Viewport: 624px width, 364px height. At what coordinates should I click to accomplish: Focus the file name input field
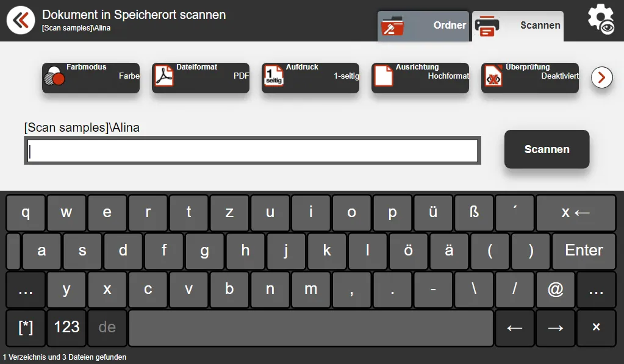pos(253,151)
